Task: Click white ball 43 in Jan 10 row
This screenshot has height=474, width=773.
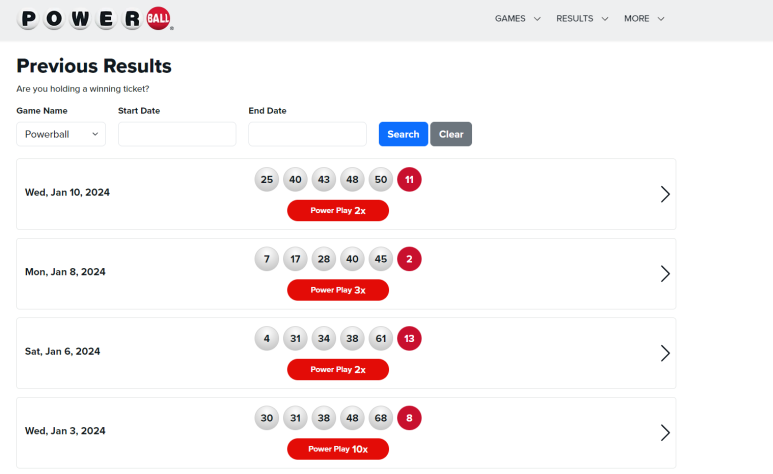Action: pyautogui.click(x=324, y=180)
